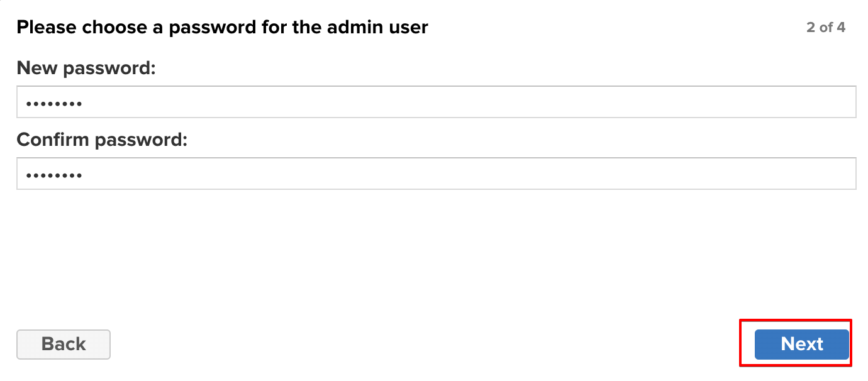
Task: Click the "New password:" label
Action: (x=86, y=67)
